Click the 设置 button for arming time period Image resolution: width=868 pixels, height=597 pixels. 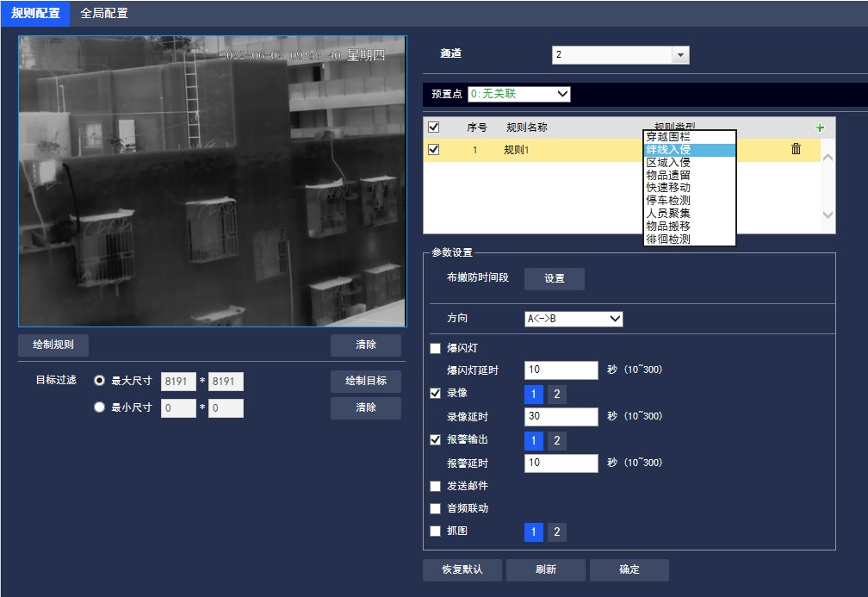click(555, 278)
